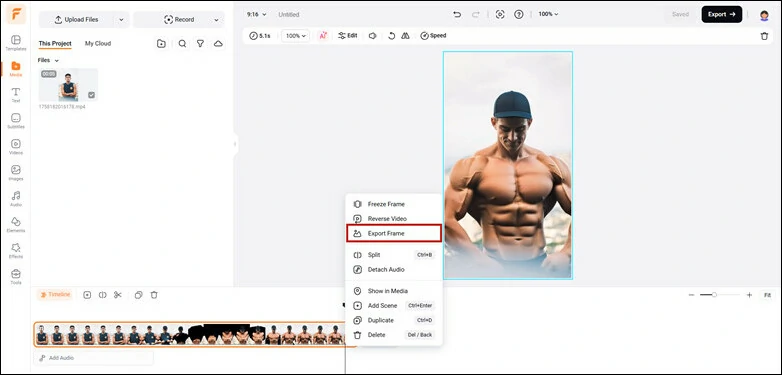Screen dimensions: 782x375
Task: Toggle the Timeline view button
Action: [x=55, y=295]
